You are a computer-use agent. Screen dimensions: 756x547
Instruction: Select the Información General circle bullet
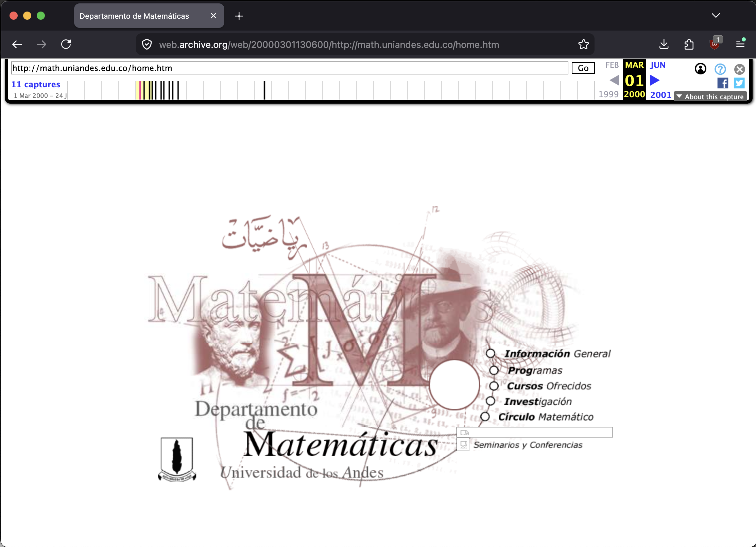(x=490, y=353)
